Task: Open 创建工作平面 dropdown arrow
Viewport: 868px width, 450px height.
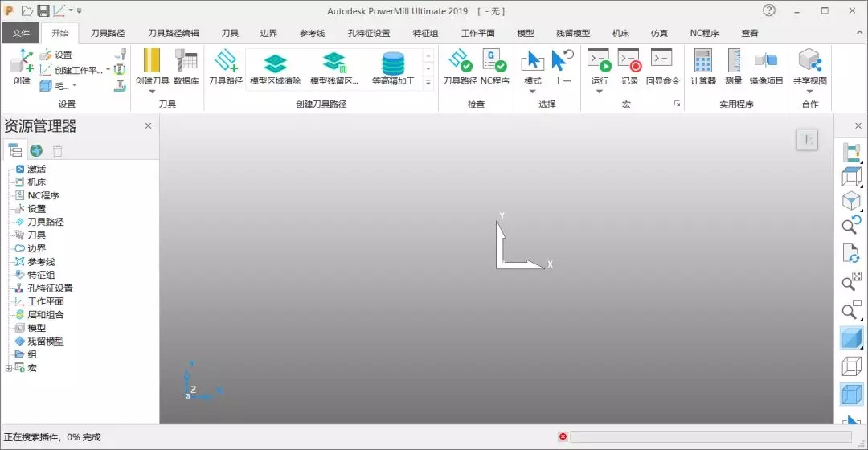Action: 108,70
